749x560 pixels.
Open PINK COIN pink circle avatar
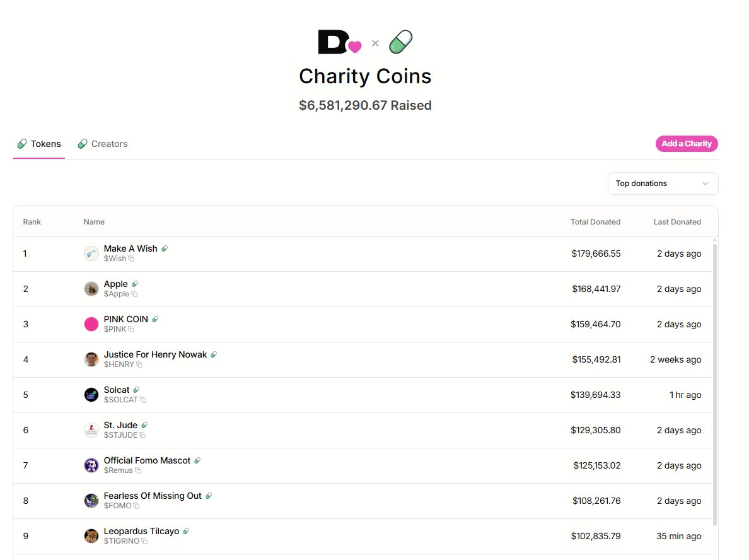click(x=91, y=324)
